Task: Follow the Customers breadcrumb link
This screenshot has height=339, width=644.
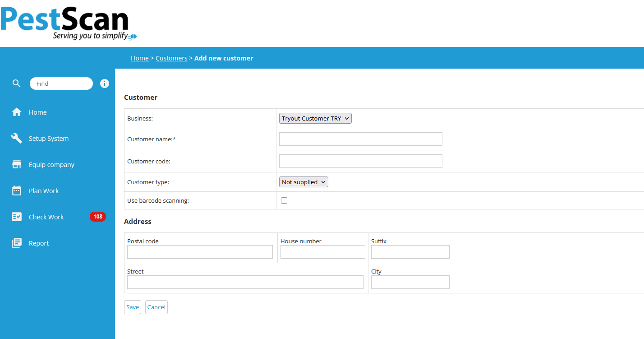Action: tap(171, 58)
